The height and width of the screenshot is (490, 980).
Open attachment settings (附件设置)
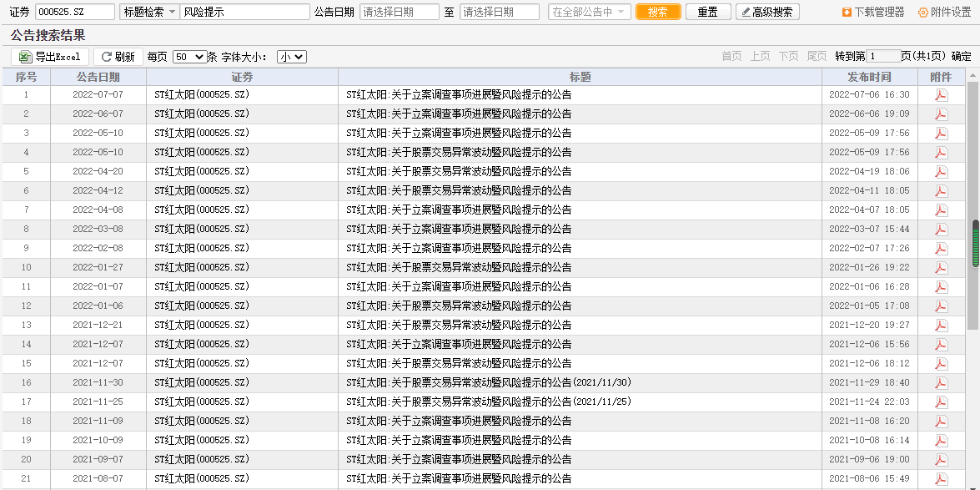(944, 12)
